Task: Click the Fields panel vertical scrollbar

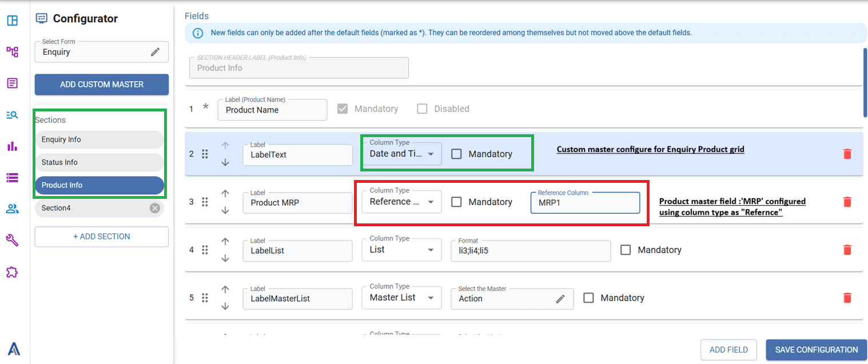Action: pos(865,82)
